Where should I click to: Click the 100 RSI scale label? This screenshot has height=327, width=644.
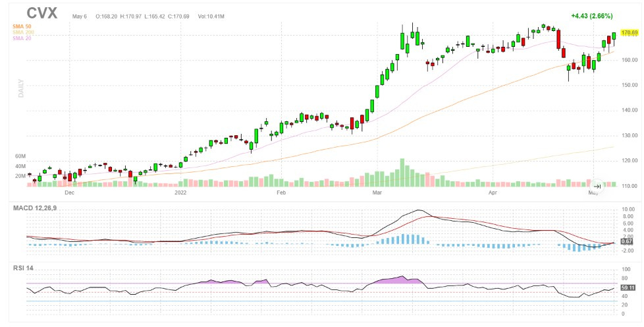(626, 270)
